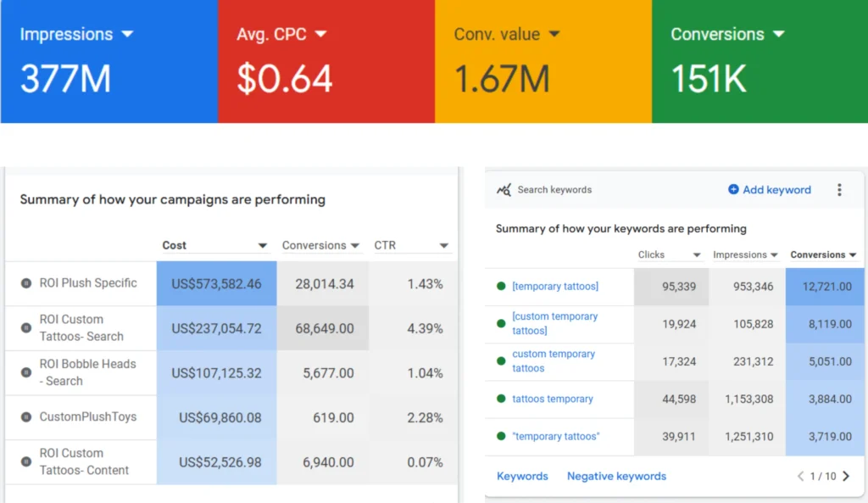Click the plus icon beside Add keyword
The width and height of the screenshot is (868, 503).
coord(733,190)
